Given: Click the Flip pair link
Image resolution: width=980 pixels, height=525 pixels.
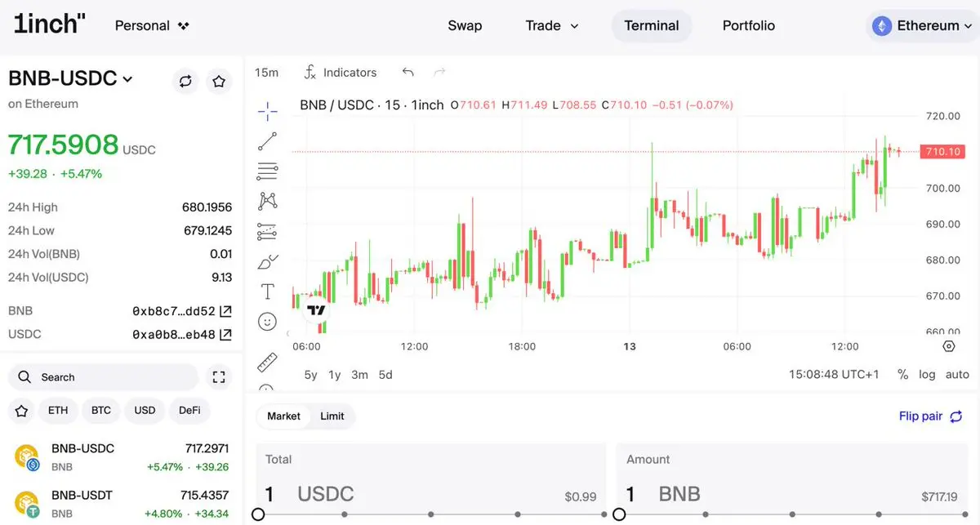Looking at the screenshot, I should coord(931,416).
